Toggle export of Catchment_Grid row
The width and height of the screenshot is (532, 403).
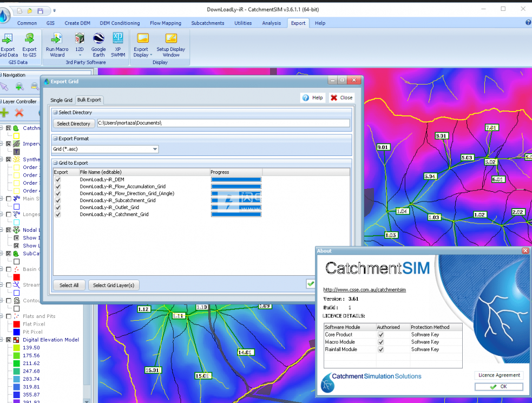click(x=58, y=214)
